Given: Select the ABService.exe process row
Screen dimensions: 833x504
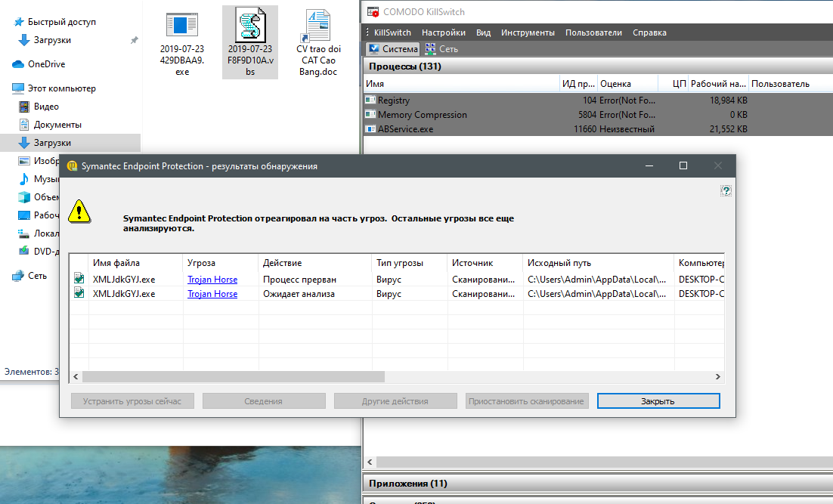Looking at the screenshot, I should coord(598,129).
